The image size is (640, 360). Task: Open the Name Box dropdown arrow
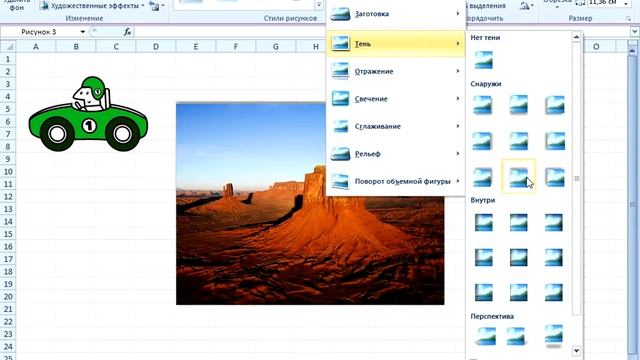point(82,32)
